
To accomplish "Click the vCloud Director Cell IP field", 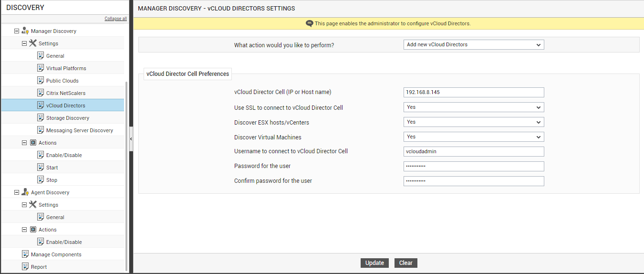I will click(x=474, y=93).
